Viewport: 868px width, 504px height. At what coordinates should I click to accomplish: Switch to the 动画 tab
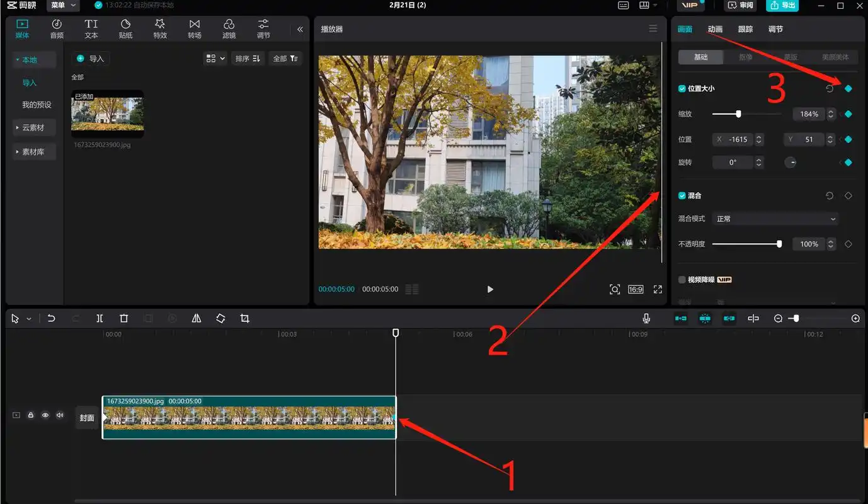coord(715,29)
